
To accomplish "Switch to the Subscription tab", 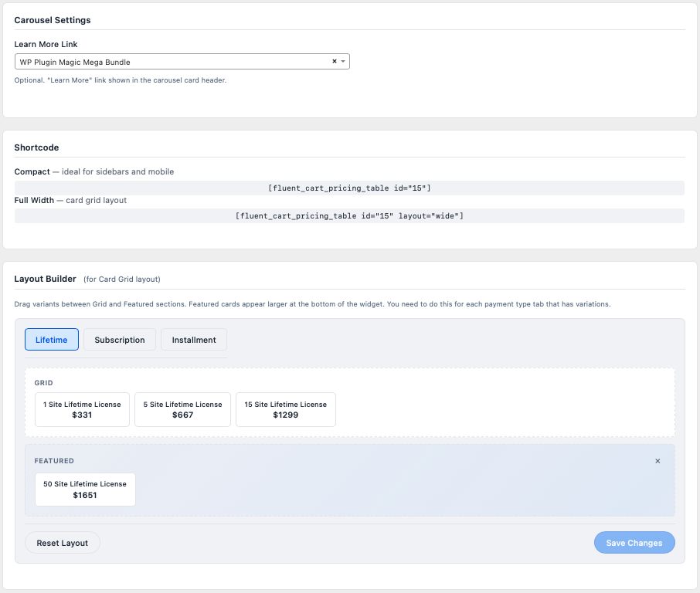I will [x=120, y=340].
